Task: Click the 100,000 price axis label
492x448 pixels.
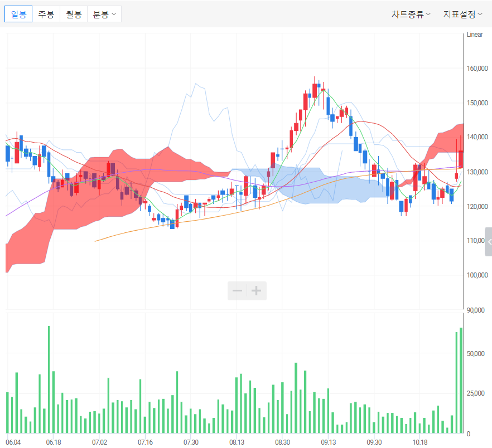Action: (477, 275)
